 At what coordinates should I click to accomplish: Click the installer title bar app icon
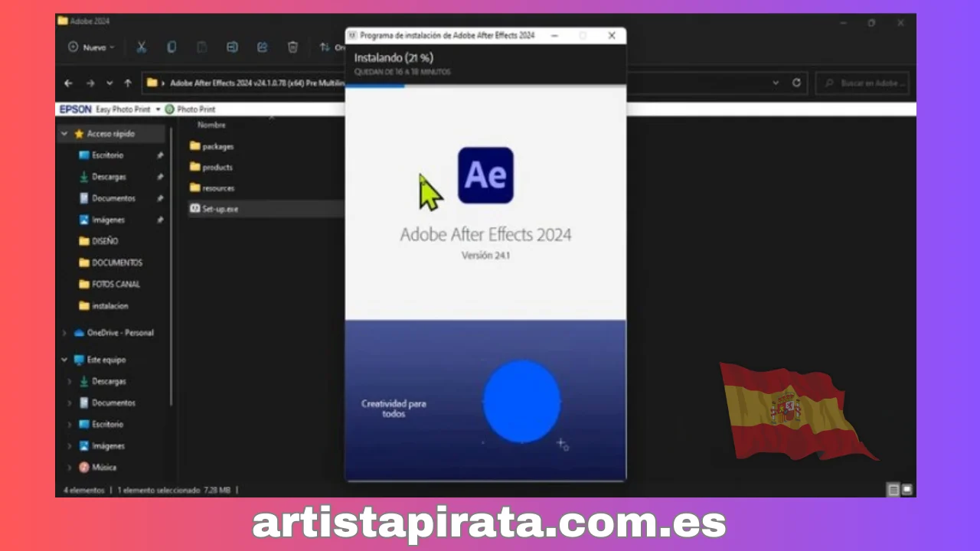[x=352, y=35]
